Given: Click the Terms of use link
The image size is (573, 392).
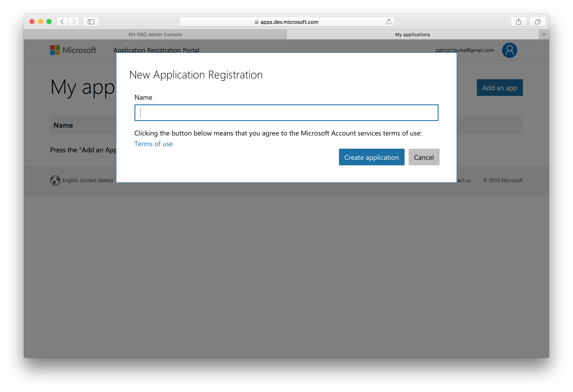Looking at the screenshot, I should pyautogui.click(x=154, y=144).
